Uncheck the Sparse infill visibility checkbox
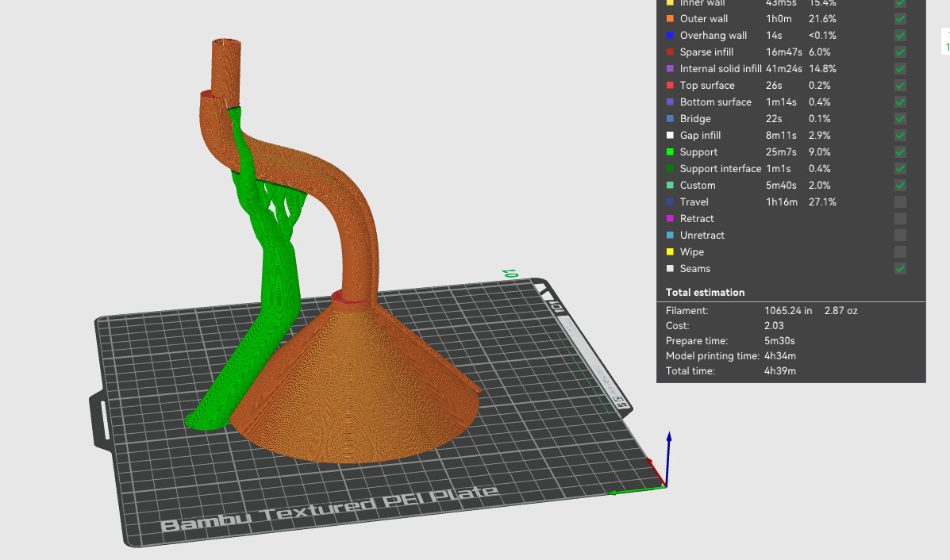 (x=900, y=52)
